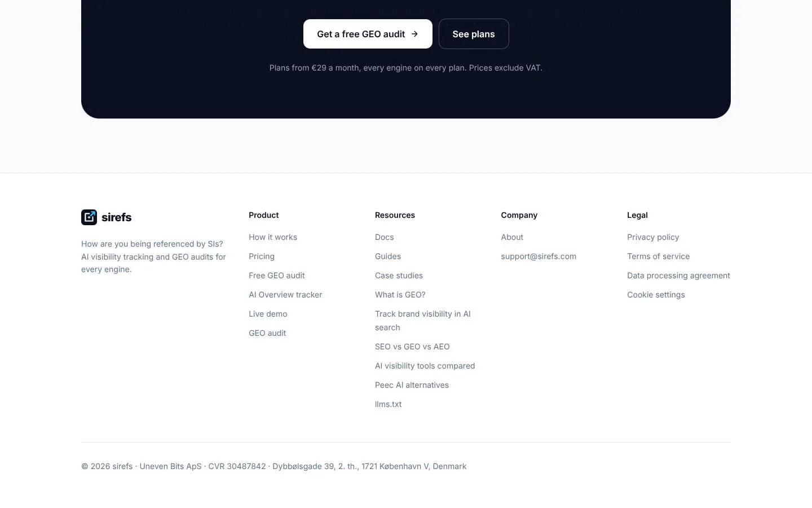The height and width of the screenshot is (508, 812).
Task: Open the Privacy policy link
Action: pyautogui.click(x=653, y=237)
